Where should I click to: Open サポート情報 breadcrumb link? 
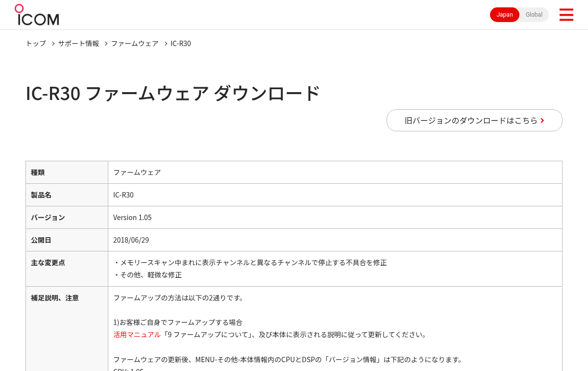(x=78, y=43)
